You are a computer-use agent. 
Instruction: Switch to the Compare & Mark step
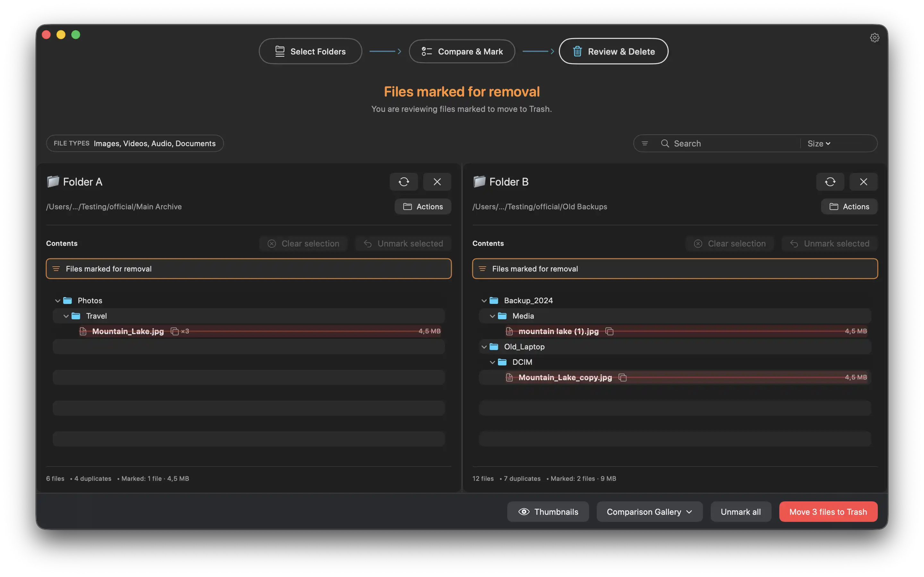[462, 51]
